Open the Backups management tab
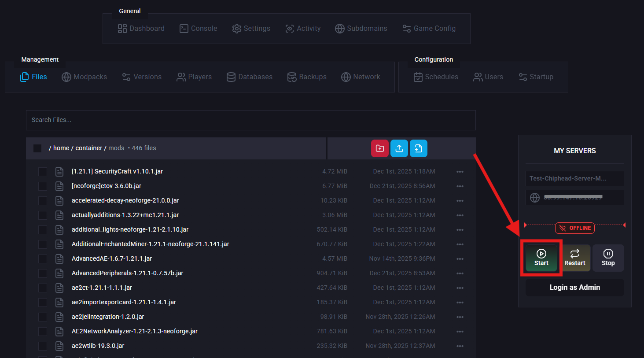Image resolution: width=644 pixels, height=358 pixels. tap(307, 77)
